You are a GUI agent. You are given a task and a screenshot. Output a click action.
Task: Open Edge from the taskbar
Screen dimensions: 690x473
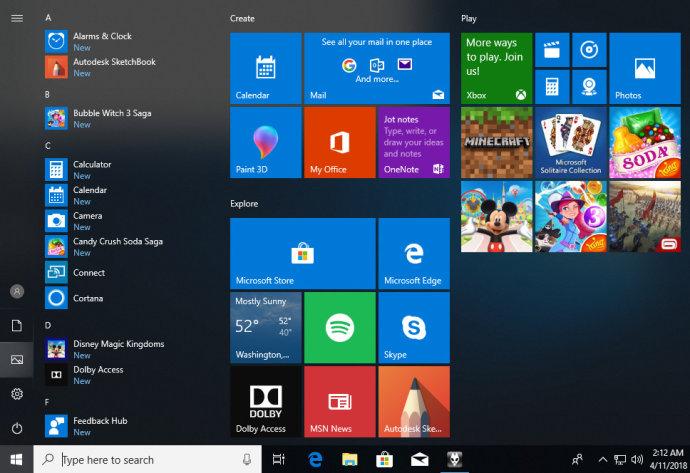315,459
